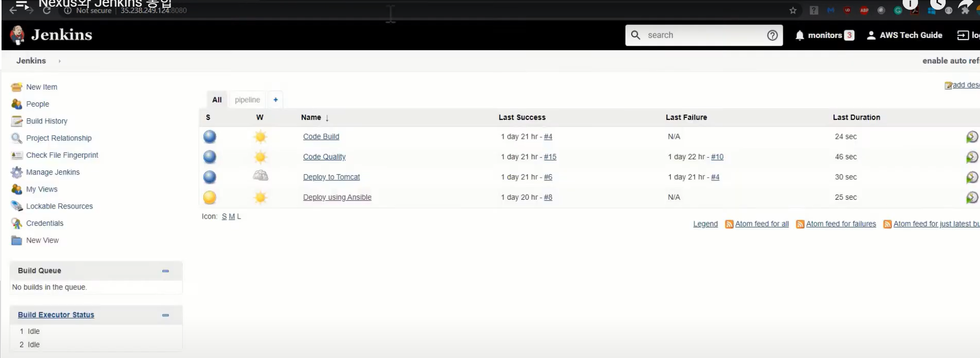Click the Jenkins breadcrumb link

point(31,61)
